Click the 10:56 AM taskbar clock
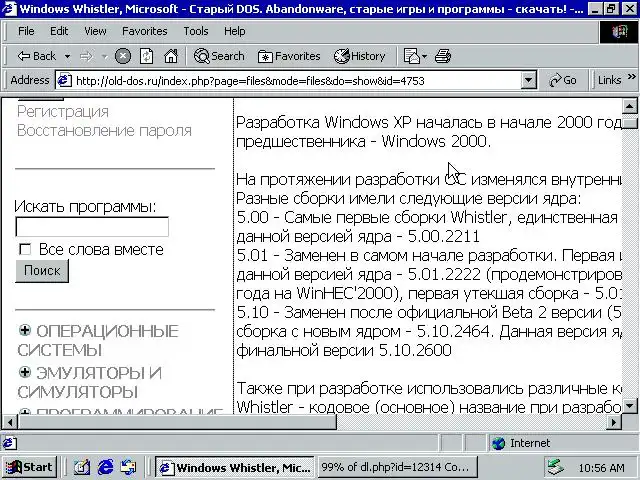This screenshot has height=480, width=640. click(x=601, y=468)
